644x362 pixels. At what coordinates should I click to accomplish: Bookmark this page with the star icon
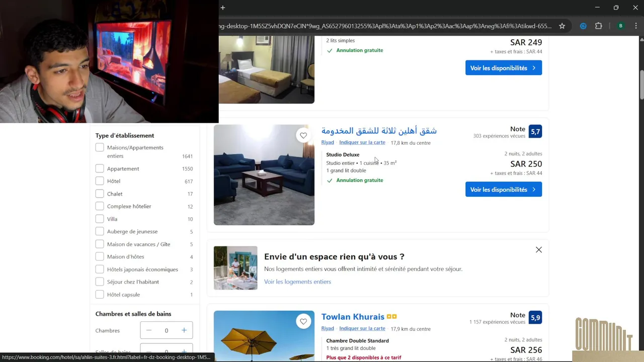click(562, 26)
